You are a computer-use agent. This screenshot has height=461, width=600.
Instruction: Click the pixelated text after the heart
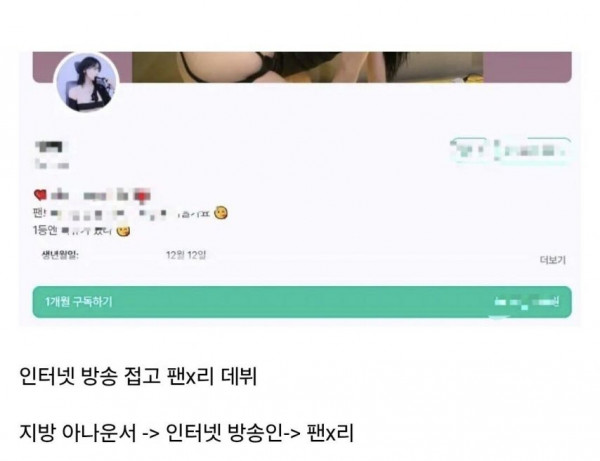click(100, 195)
